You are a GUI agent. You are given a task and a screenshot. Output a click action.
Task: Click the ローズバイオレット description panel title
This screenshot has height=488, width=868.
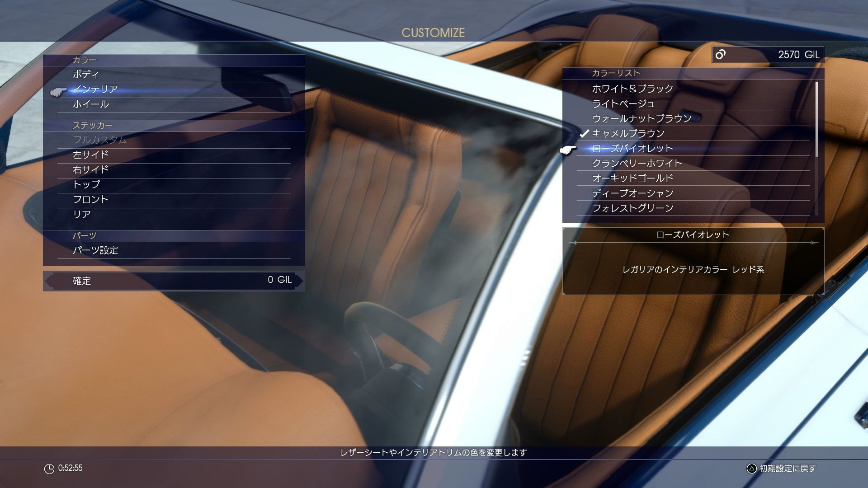click(693, 235)
